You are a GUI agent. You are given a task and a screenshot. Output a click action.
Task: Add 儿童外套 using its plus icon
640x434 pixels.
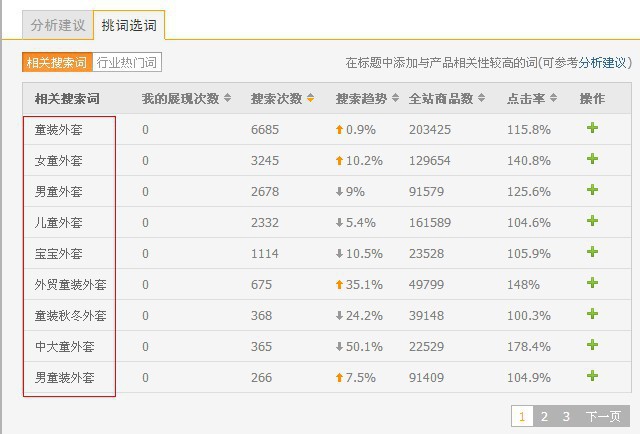point(592,222)
